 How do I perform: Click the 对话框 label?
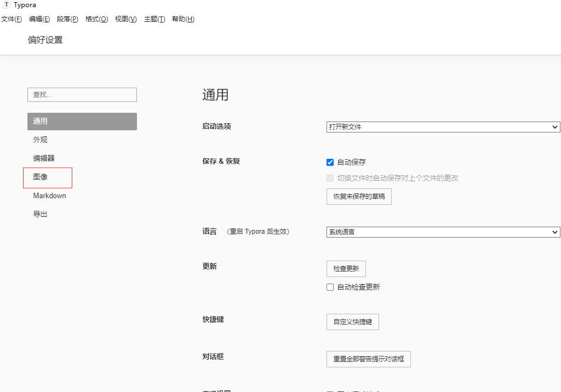pos(213,356)
